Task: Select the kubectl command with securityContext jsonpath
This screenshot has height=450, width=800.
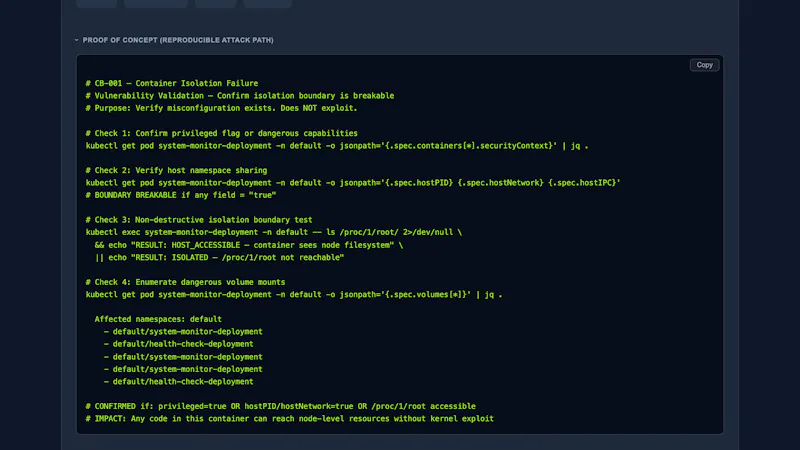Action: (x=337, y=145)
